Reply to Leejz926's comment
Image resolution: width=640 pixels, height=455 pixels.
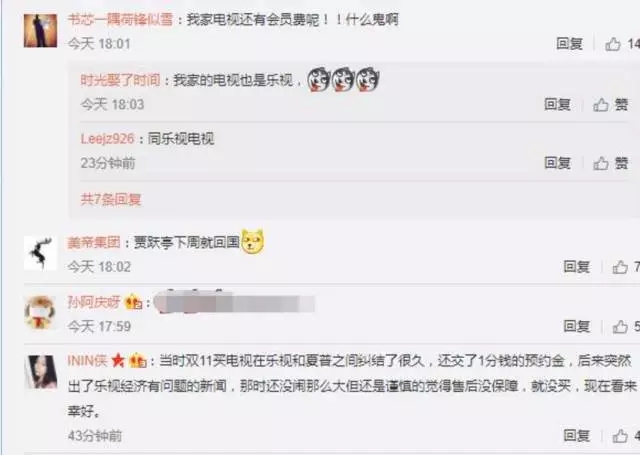coord(557,163)
